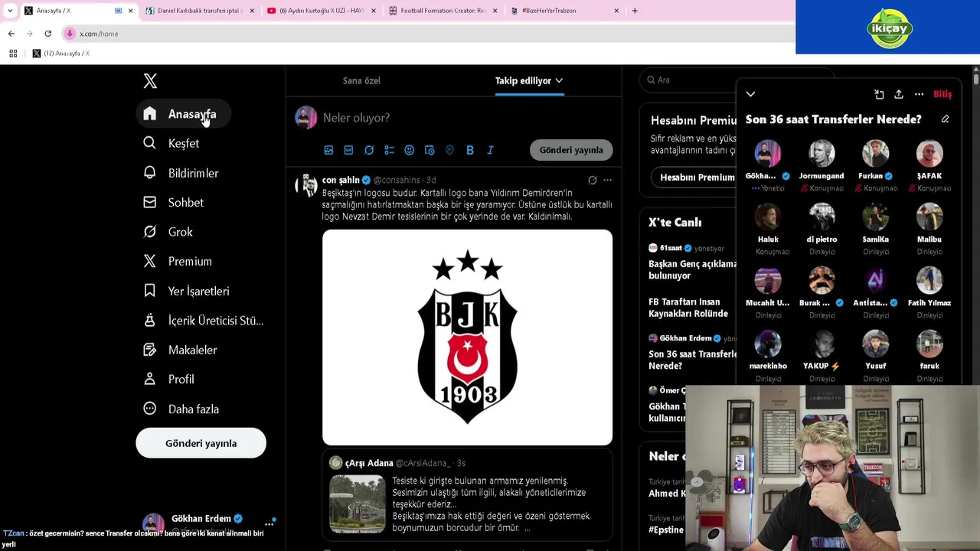Open Premium from the sidebar
This screenshot has height=551, width=980.
pos(178,261)
